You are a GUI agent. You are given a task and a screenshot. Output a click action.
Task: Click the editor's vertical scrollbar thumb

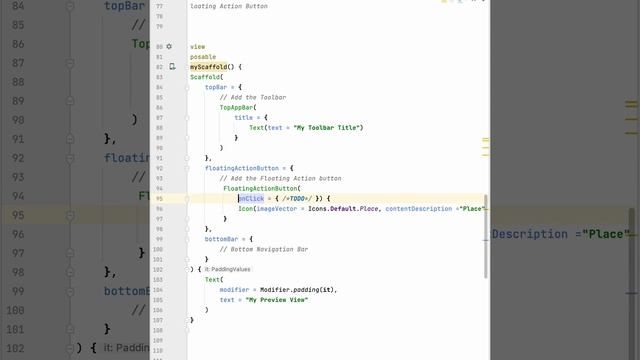[486, 237]
